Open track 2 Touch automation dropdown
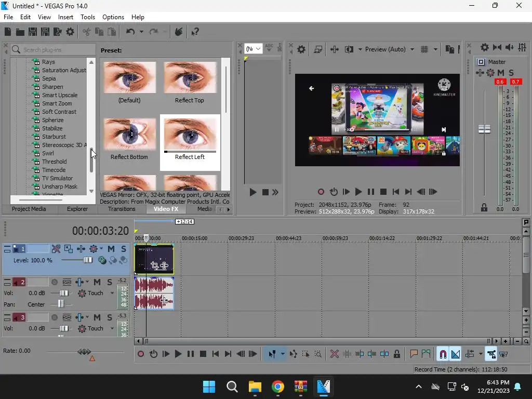The image size is (532, 399). pyautogui.click(x=112, y=293)
